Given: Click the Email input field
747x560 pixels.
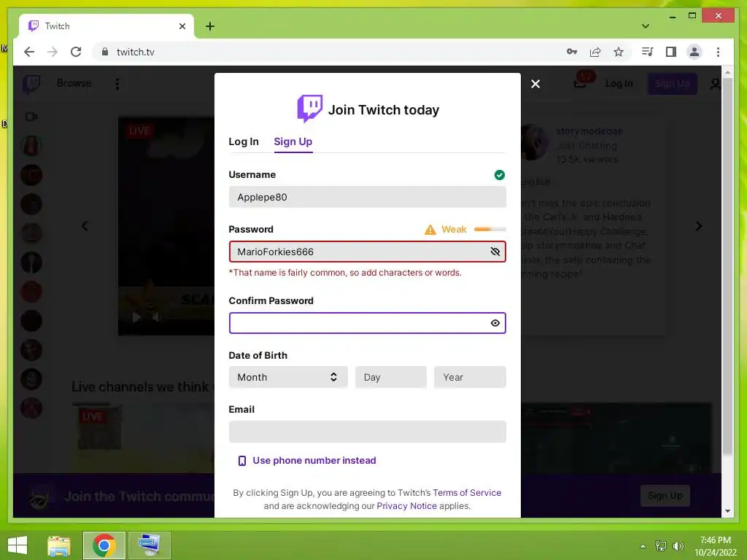Looking at the screenshot, I should click(368, 432).
